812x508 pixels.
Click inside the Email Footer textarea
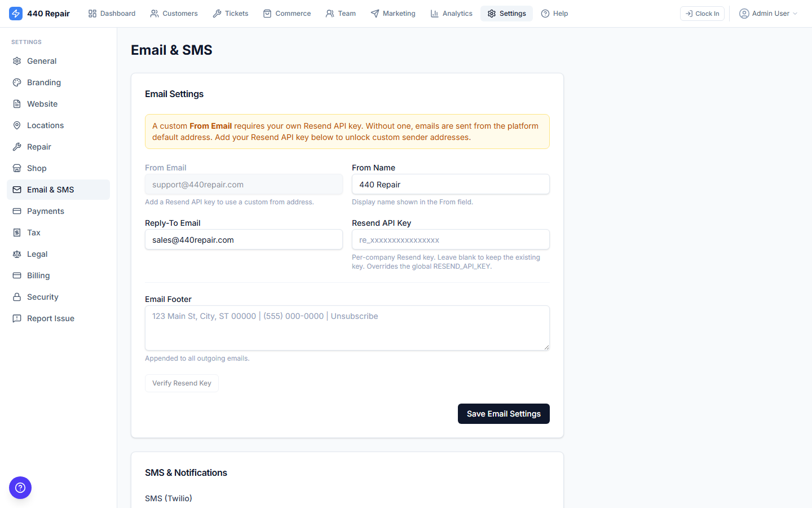(347, 327)
